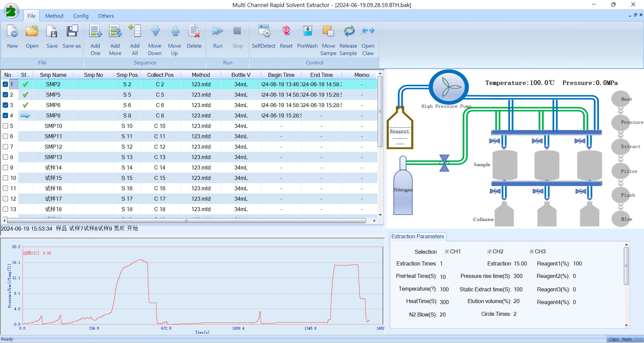The width and height of the screenshot is (644, 343).
Task: Click the Open Claw icon
Action: 368,31
